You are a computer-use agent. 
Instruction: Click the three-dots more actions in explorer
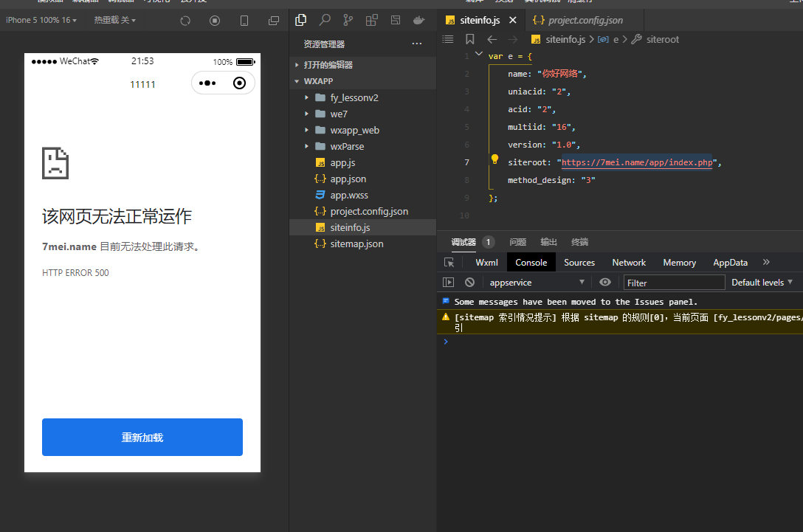coord(417,44)
